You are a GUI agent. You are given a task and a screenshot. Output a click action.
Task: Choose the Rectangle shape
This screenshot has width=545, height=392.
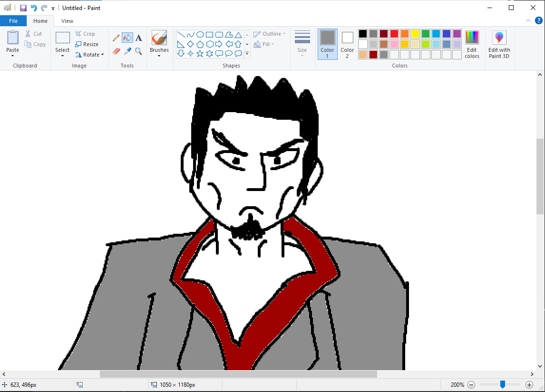[x=210, y=34]
